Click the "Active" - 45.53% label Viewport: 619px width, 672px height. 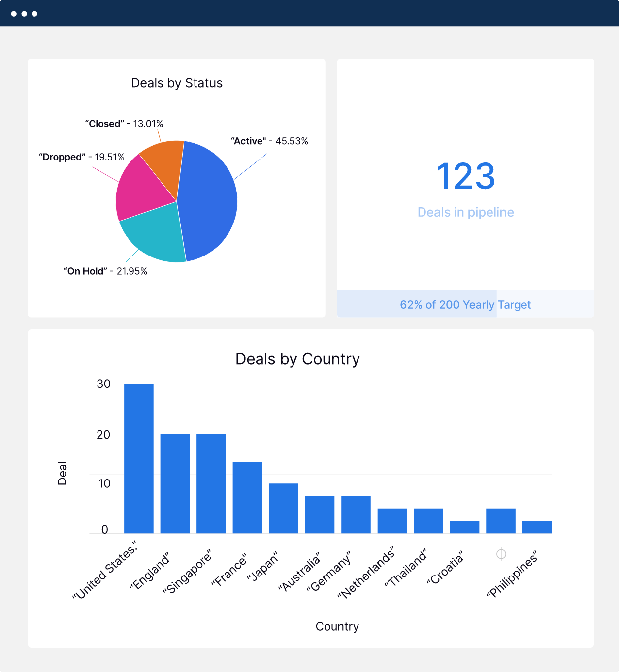tap(269, 141)
